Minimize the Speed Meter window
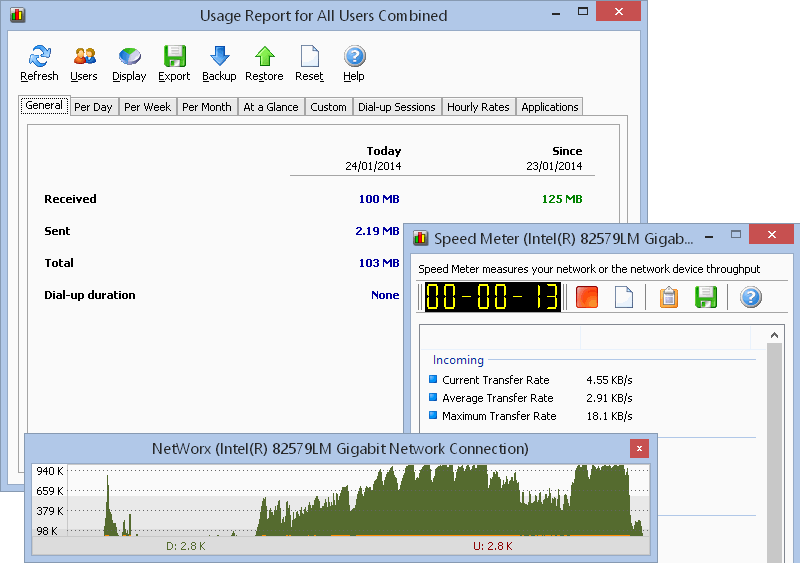800x563 pixels. (x=709, y=237)
